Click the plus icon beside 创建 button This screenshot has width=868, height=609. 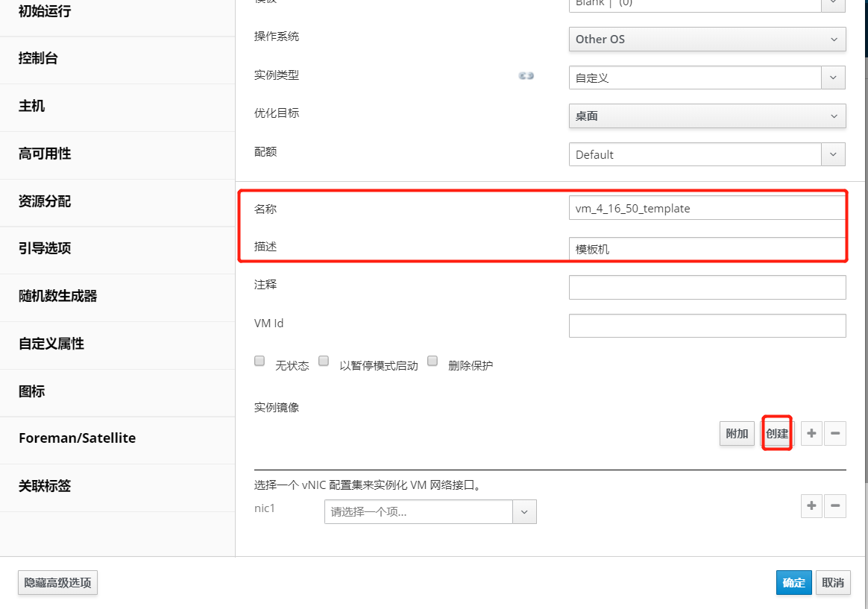(x=811, y=433)
